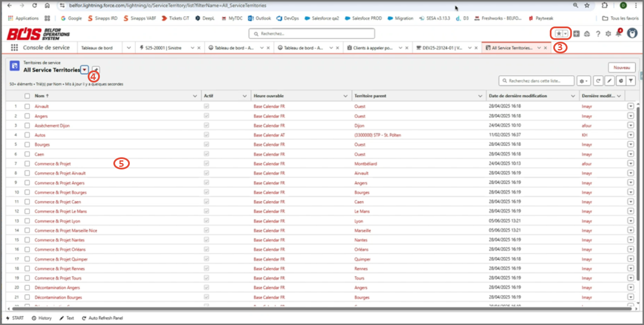The height and width of the screenshot is (325, 644).
Task: Open the Tickets CIT bookmark
Action: [175, 18]
